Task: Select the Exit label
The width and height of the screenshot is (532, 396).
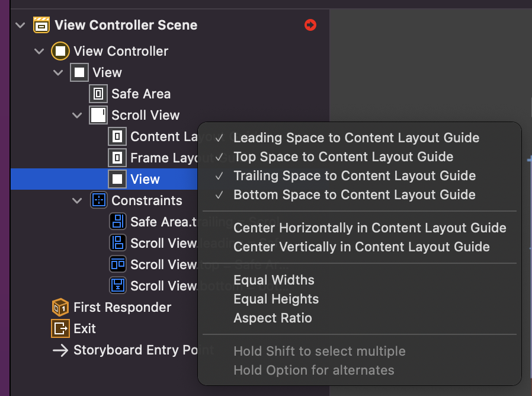Action: pos(85,328)
